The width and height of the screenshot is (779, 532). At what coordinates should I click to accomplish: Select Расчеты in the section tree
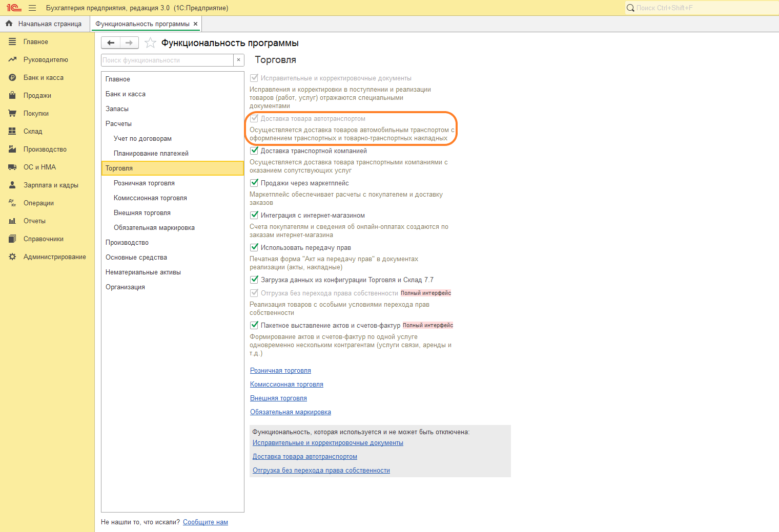[x=118, y=124]
